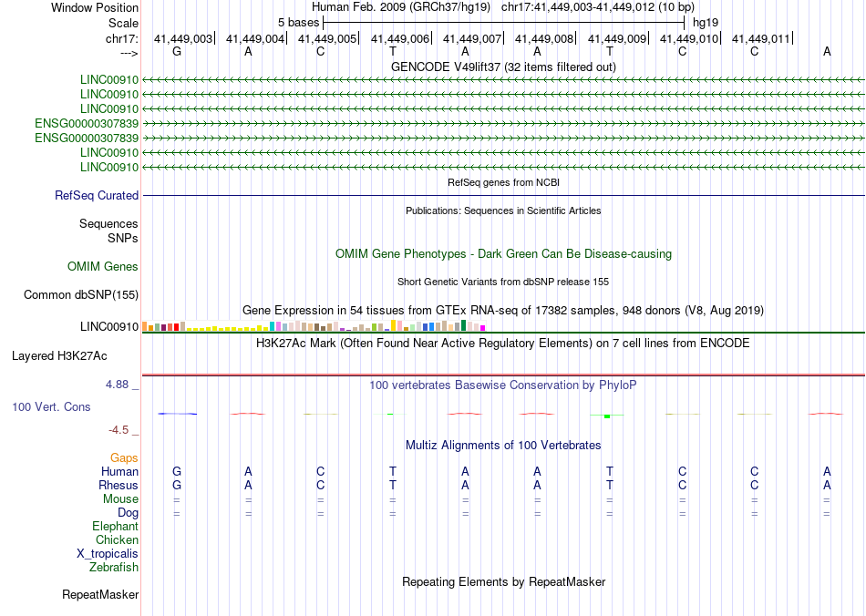Click the topmost LINC00910 transcript label
The image size is (866, 616).
109,79
